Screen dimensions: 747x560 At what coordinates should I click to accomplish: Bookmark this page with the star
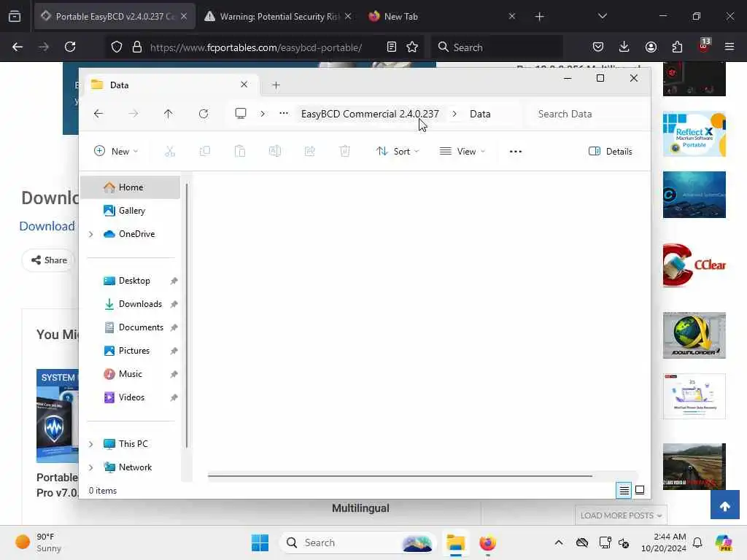(412, 47)
